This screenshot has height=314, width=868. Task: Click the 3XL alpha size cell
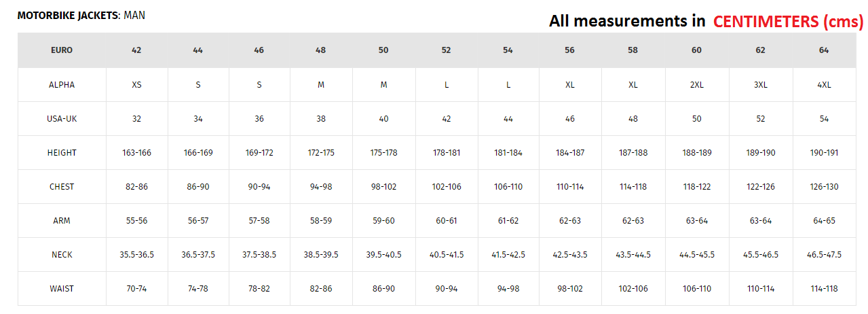click(760, 85)
